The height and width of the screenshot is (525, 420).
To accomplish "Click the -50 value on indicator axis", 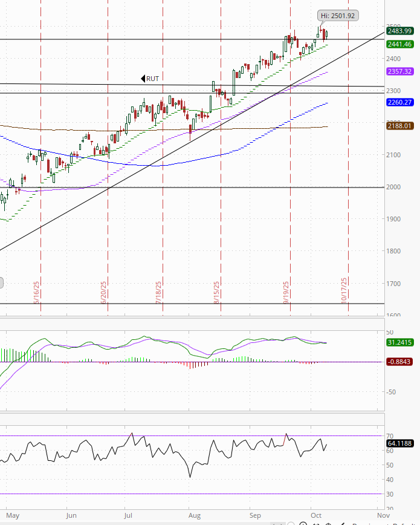I will [x=391, y=392].
